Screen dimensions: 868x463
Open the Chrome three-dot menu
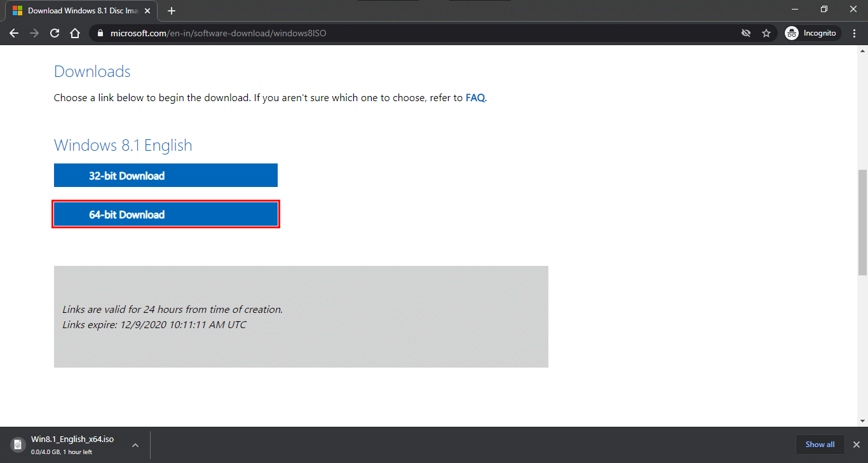click(855, 33)
